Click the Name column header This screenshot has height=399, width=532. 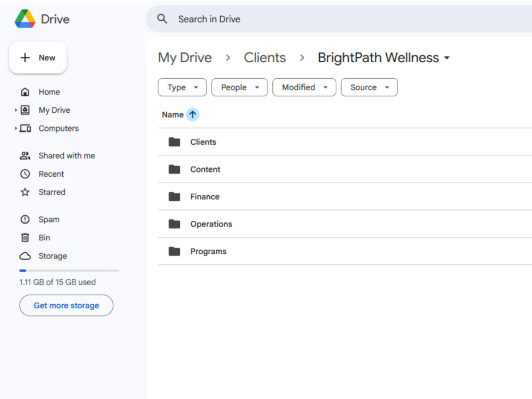pos(173,115)
